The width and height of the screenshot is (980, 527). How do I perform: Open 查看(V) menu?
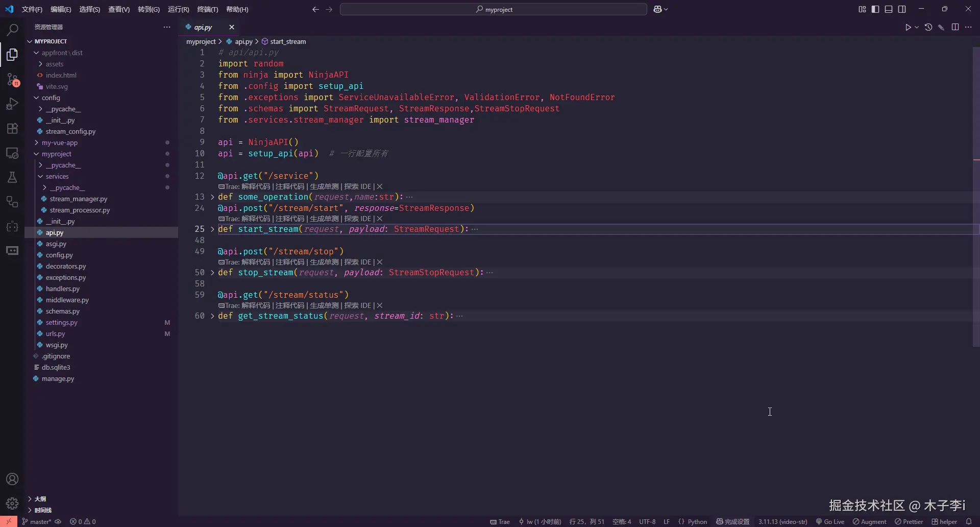pos(119,9)
